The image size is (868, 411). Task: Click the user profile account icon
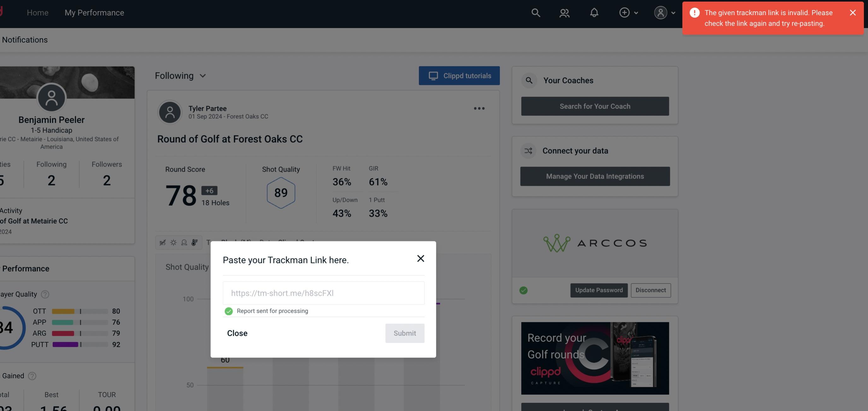660,12
